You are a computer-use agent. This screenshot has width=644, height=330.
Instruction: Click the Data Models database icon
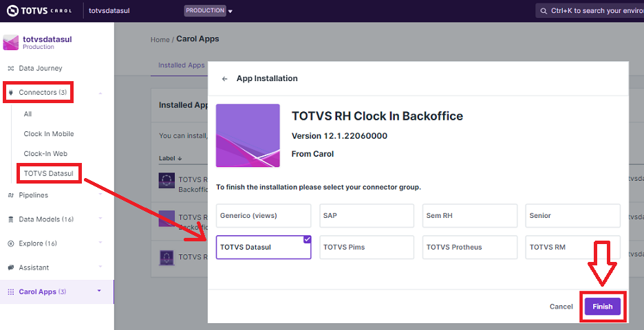click(11, 219)
